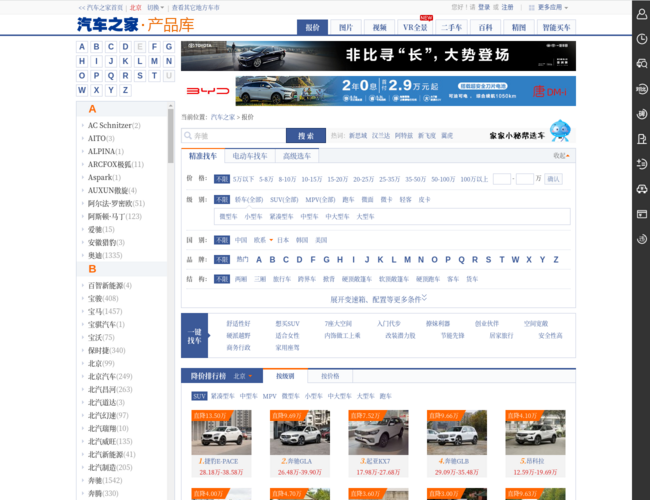Click the card window icon in sidebar
Screen dimensions: 650x500
coord(641,214)
